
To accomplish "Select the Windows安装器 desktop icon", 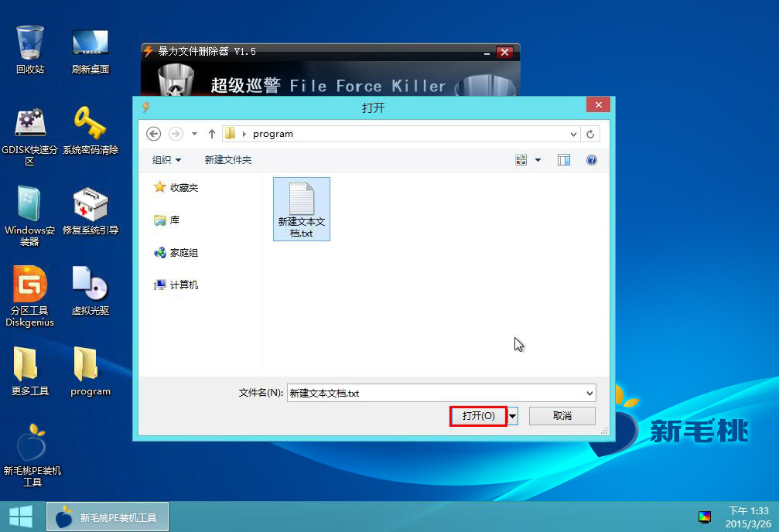I will [x=30, y=216].
